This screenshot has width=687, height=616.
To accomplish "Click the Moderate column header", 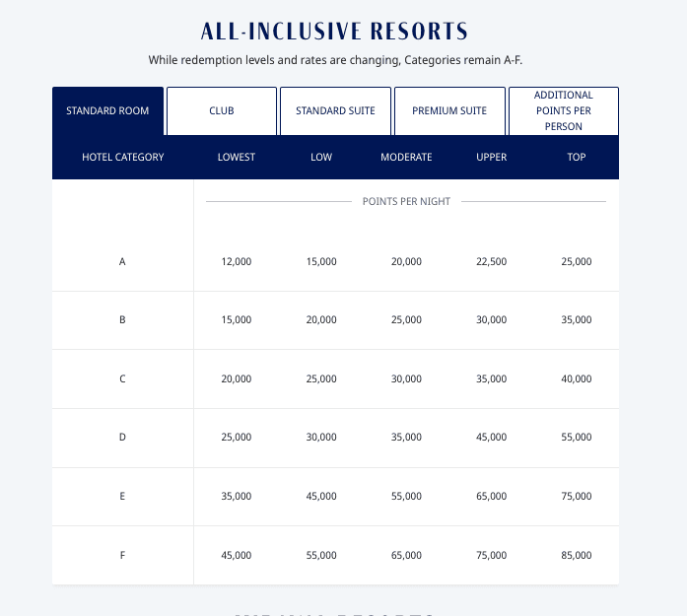I will (406, 157).
